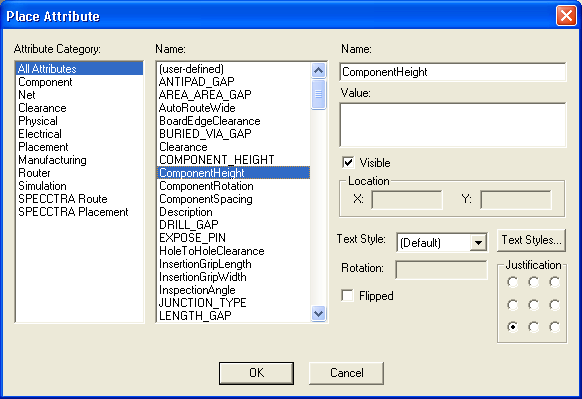The image size is (582, 399).
Task: Select bottom-center justification radio button
Action: click(534, 327)
